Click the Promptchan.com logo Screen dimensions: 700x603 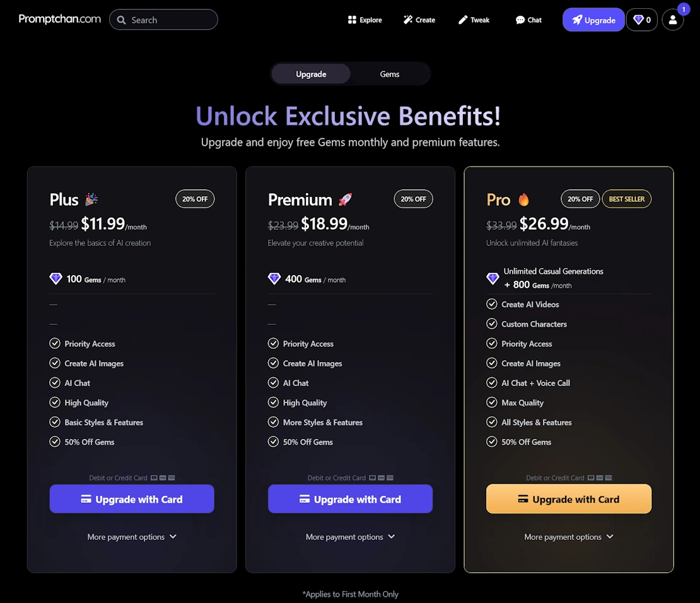point(60,19)
